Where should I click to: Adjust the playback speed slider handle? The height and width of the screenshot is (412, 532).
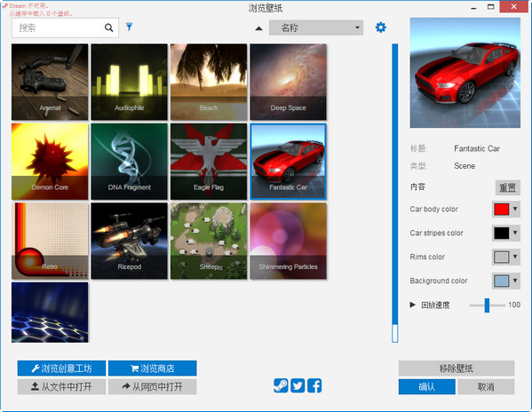[x=487, y=305]
